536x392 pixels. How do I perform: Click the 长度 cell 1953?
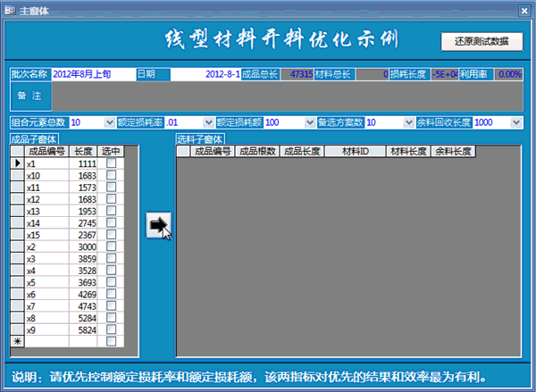(x=83, y=212)
